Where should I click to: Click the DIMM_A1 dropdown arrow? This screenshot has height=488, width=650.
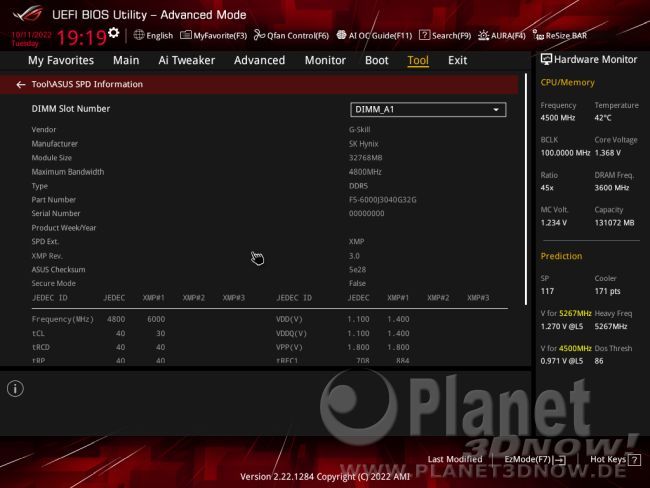[496, 110]
